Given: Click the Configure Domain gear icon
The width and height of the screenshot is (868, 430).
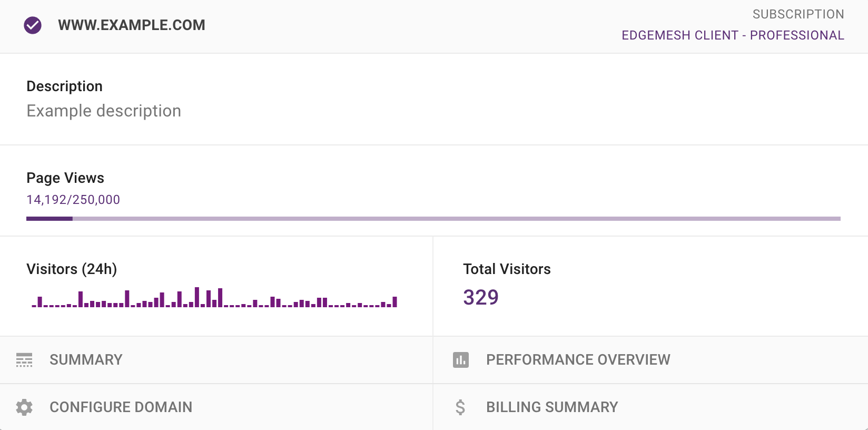Looking at the screenshot, I should pyautogui.click(x=24, y=407).
